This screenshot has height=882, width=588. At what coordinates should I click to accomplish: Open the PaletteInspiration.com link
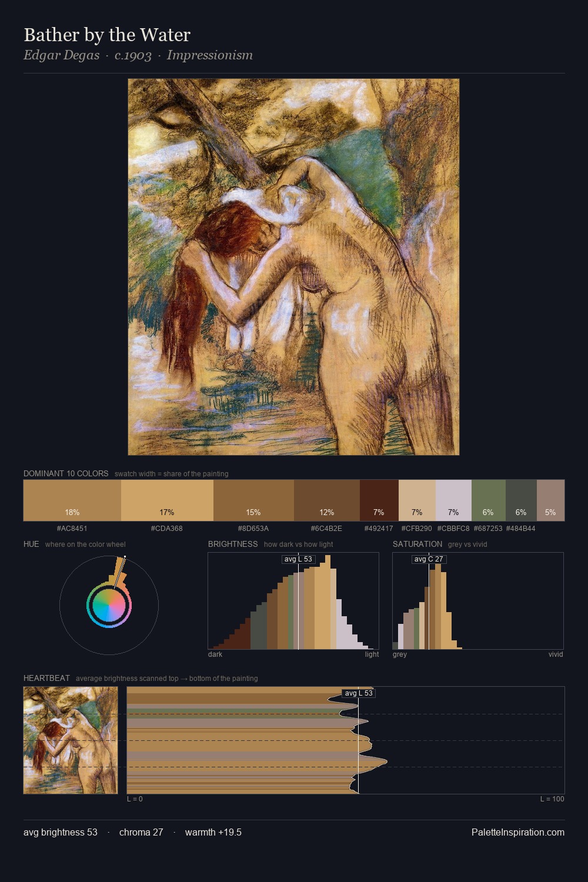(x=518, y=833)
